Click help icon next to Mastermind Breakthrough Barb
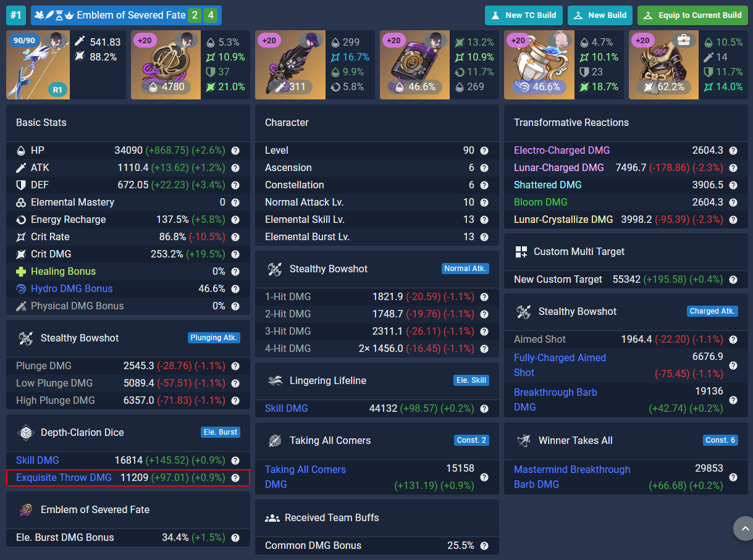Screen dimensions: 753x560 [x=733, y=477]
